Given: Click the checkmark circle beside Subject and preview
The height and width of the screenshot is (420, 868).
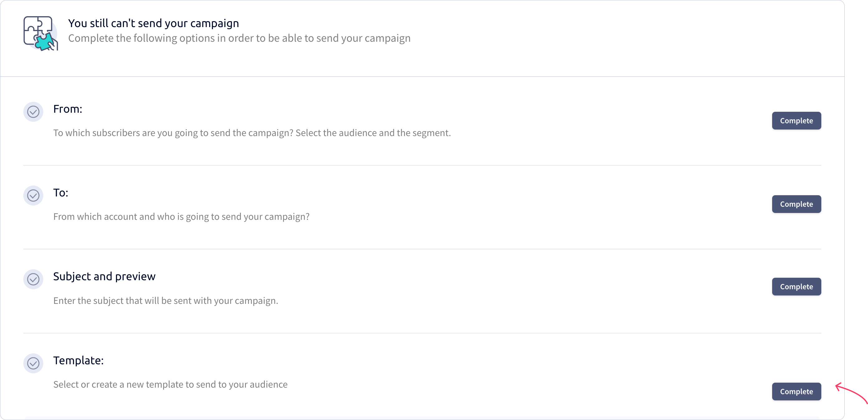Looking at the screenshot, I should pos(33,279).
